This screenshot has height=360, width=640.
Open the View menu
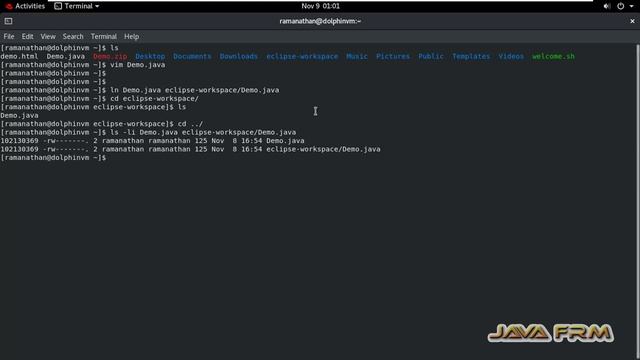point(48,37)
